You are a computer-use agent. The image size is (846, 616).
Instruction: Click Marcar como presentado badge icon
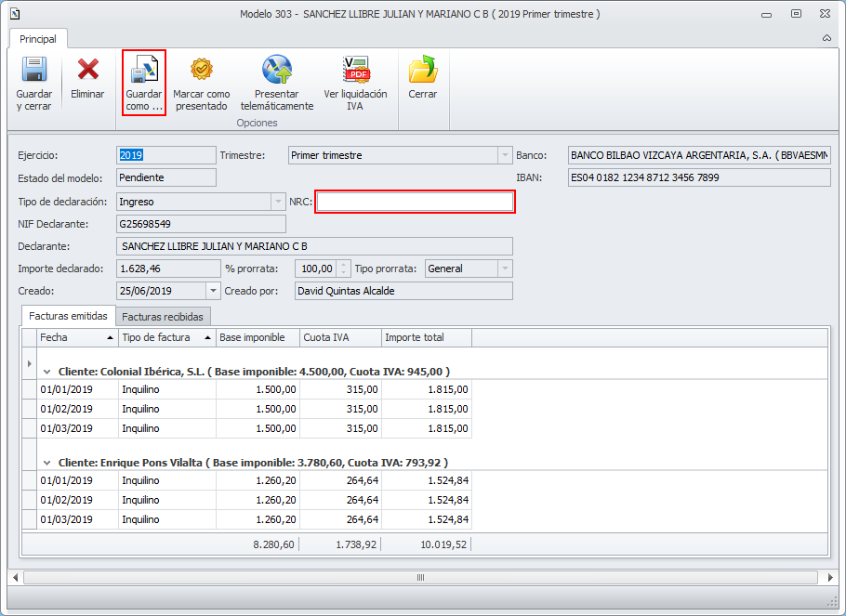(201, 70)
